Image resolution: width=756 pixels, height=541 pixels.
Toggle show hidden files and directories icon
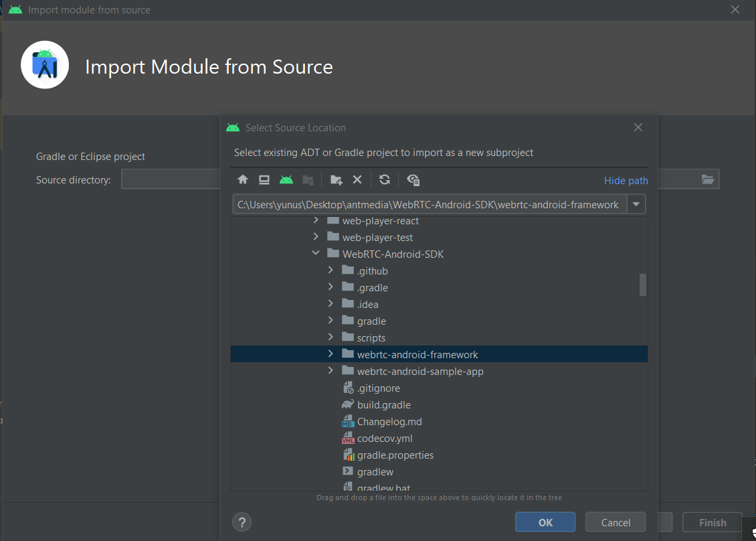pos(413,180)
